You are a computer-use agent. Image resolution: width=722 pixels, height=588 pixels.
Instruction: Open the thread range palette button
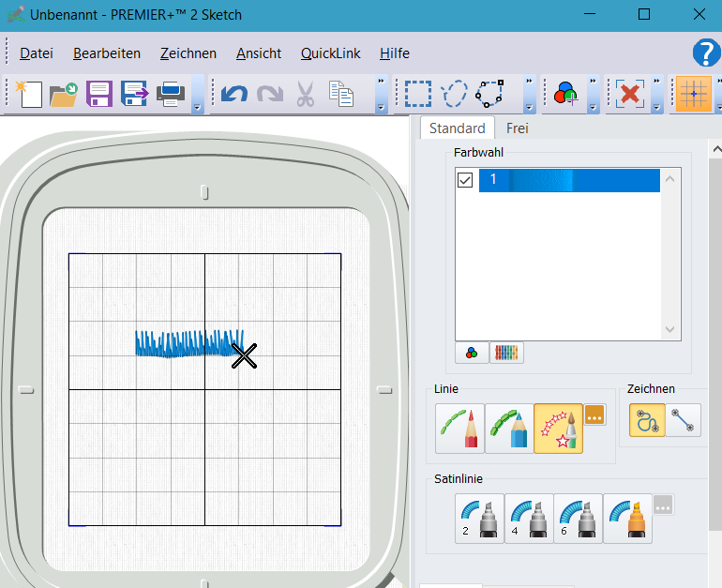(506, 354)
